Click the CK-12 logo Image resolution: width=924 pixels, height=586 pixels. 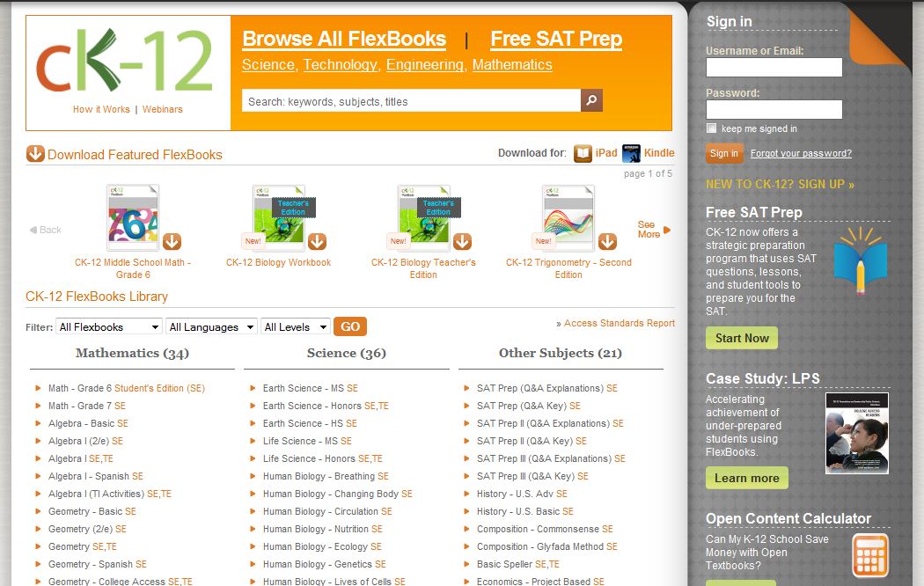[x=124, y=62]
